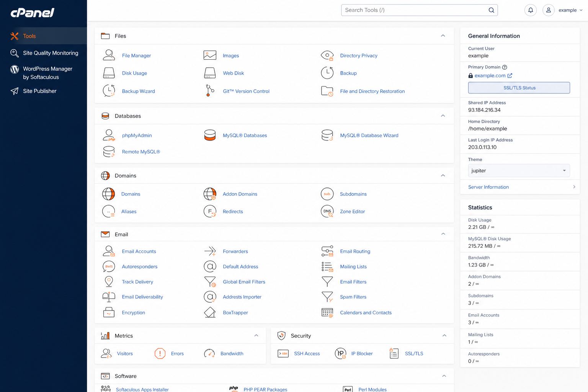Screen dimensions: 588x392
Task: Open the phpMyAdmin icon
Action: click(109, 135)
